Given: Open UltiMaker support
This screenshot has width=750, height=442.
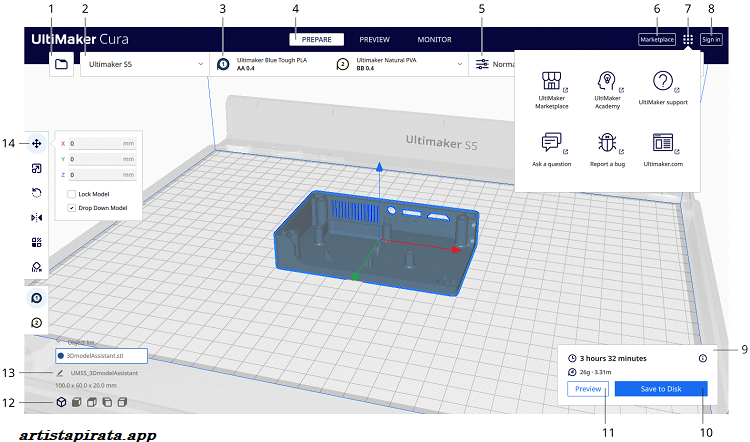Looking at the screenshot, I should 663,88.
